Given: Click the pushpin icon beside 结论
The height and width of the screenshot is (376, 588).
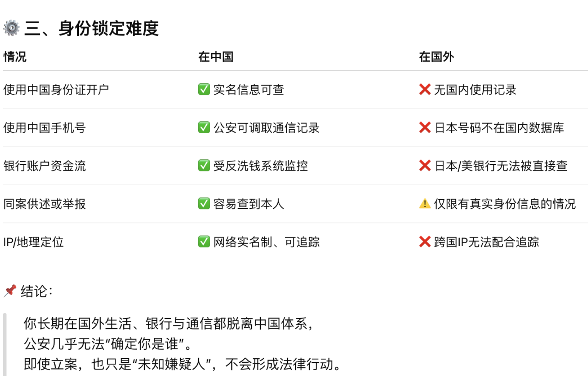Looking at the screenshot, I should pos(10,291).
